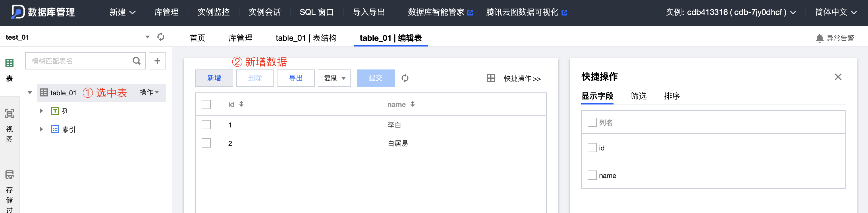Viewport: 868px width, 213px height.
Task: Close the 快捷操作 panel
Action: pyautogui.click(x=838, y=77)
